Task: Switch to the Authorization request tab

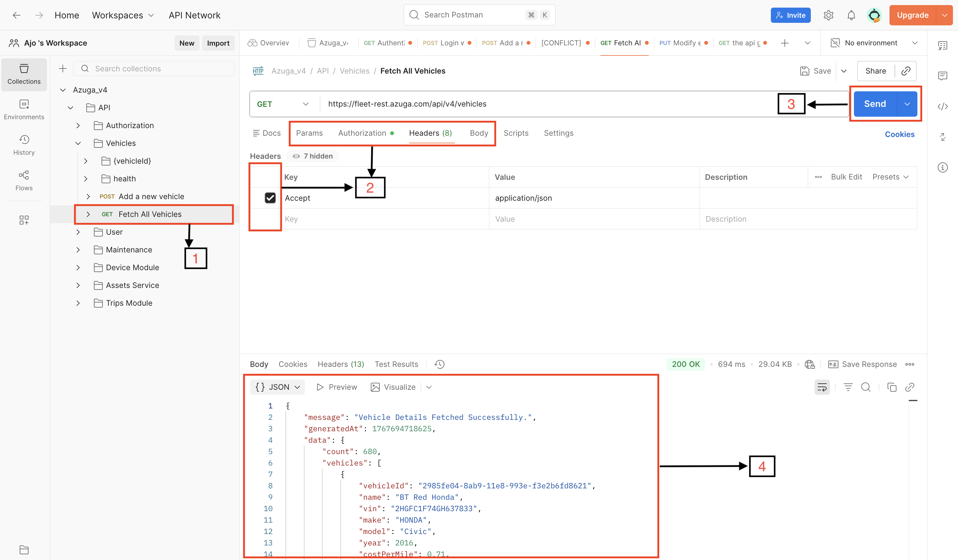Action: [362, 133]
